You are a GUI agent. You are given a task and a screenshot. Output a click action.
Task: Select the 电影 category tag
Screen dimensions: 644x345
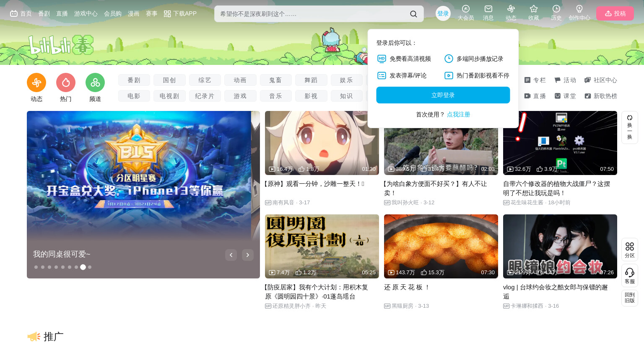pos(134,96)
